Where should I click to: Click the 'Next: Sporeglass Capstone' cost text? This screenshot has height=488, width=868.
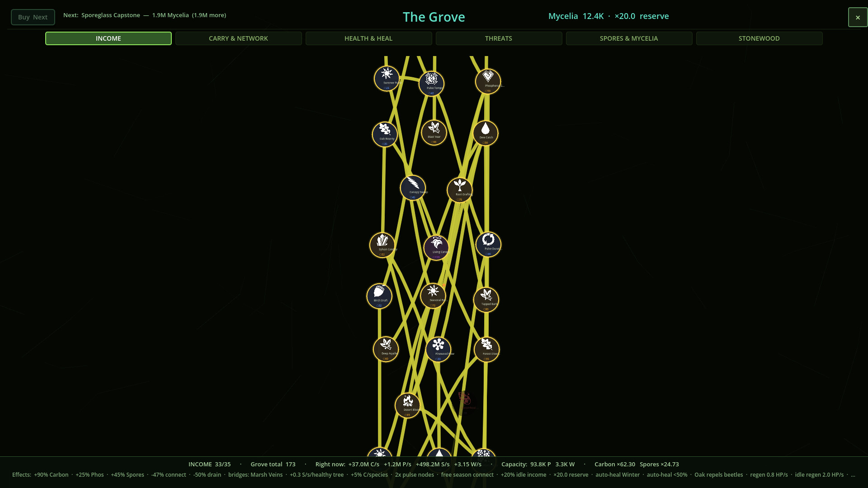(145, 15)
